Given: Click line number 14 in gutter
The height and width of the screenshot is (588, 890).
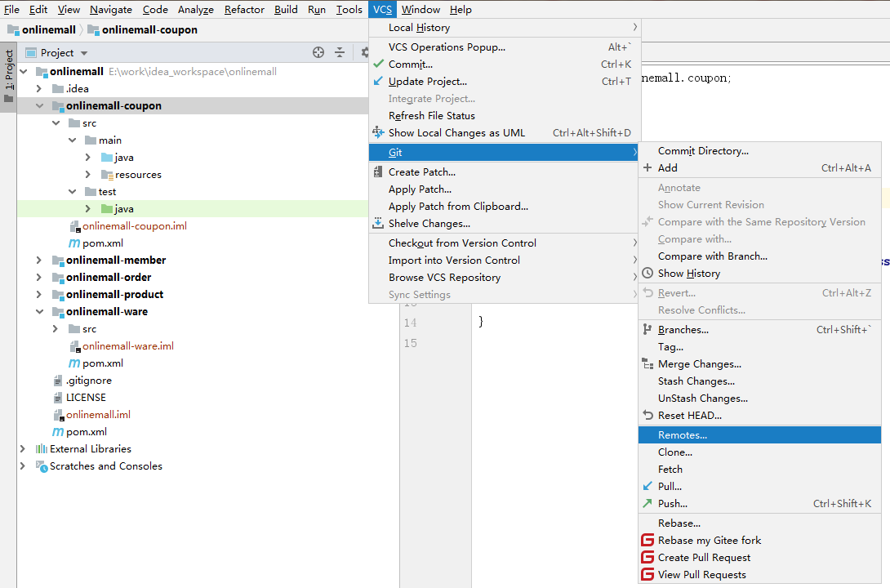Looking at the screenshot, I should click(411, 323).
